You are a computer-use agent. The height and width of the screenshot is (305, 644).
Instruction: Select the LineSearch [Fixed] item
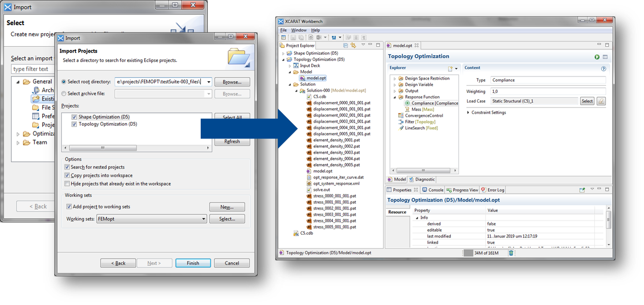click(x=418, y=128)
